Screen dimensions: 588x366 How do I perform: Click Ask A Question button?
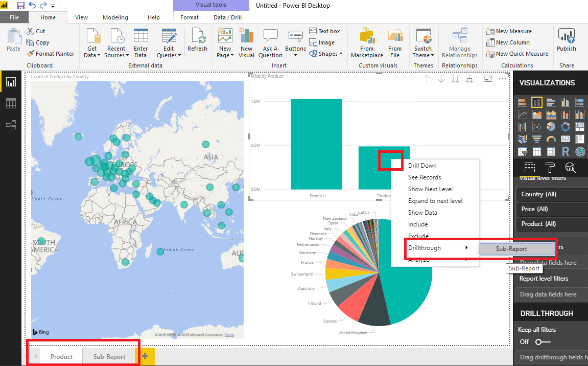pyautogui.click(x=270, y=42)
